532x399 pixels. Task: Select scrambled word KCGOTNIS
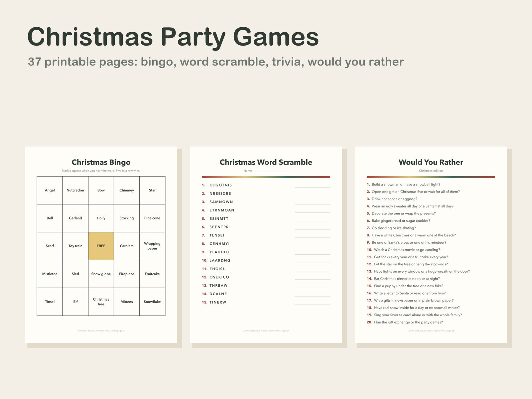point(221,185)
